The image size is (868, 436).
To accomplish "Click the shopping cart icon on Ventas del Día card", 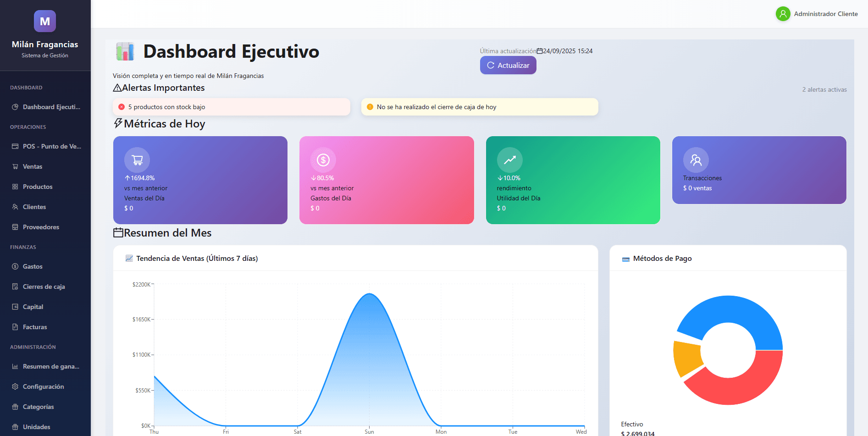I will 137,160.
